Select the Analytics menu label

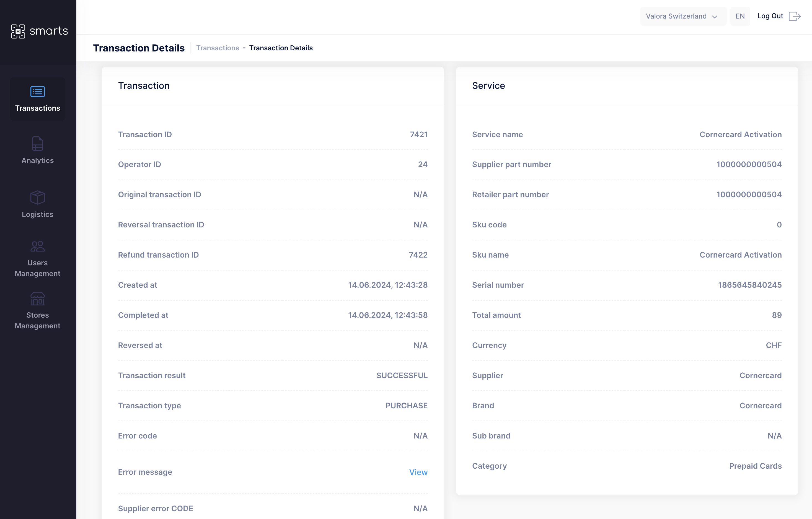click(37, 160)
